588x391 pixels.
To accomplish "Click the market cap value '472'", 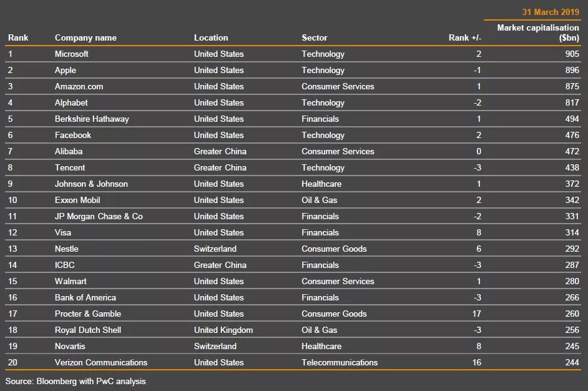I will 572,151.
